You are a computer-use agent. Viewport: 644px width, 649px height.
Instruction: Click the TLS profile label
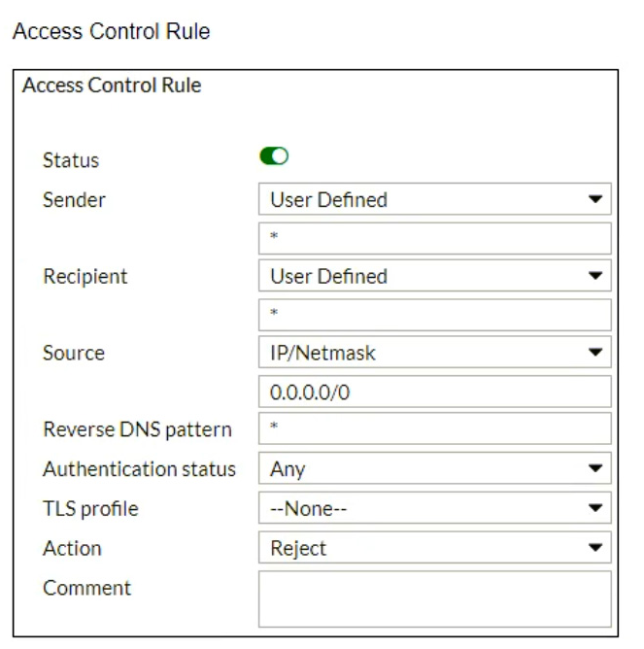(x=90, y=509)
